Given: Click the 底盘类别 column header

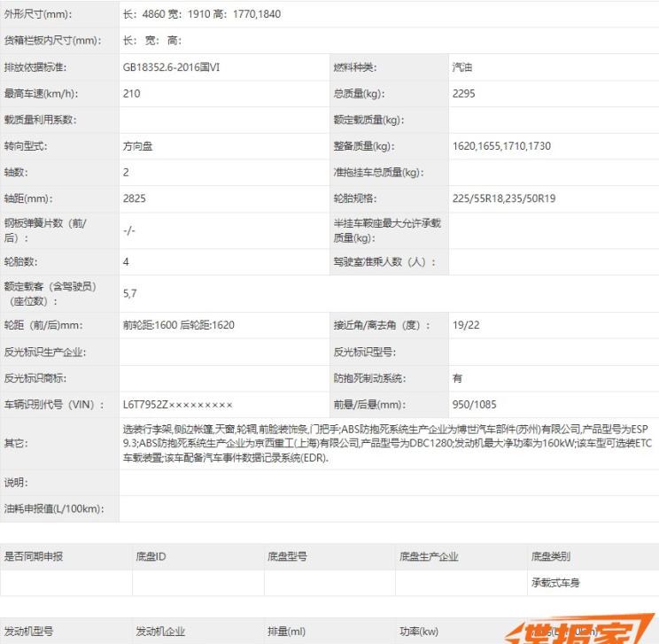Looking at the screenshot, I should [551, 556].
